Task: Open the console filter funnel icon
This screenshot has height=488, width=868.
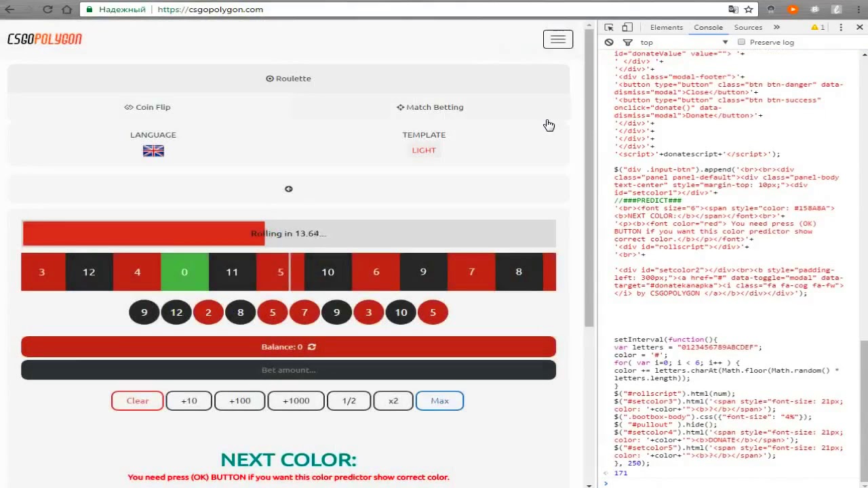Action: point(627,42)
